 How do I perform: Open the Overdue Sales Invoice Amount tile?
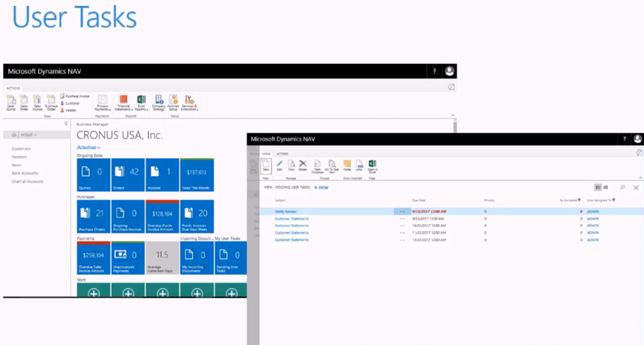94,258
